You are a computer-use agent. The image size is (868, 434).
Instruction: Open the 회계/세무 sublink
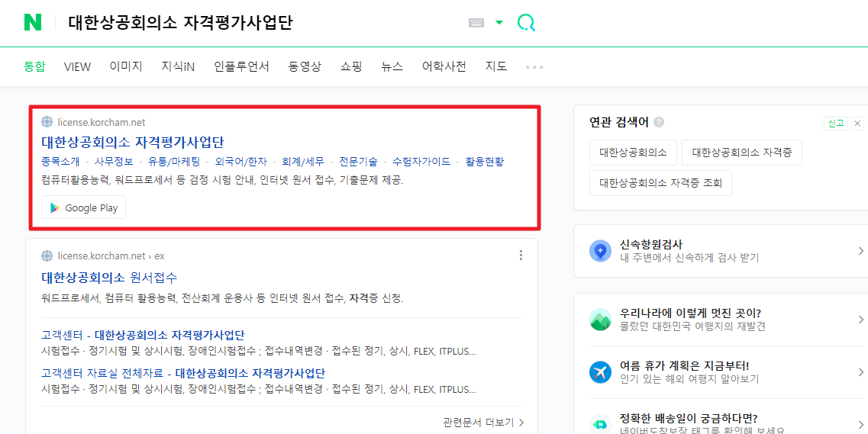click(x=303, y=162)
